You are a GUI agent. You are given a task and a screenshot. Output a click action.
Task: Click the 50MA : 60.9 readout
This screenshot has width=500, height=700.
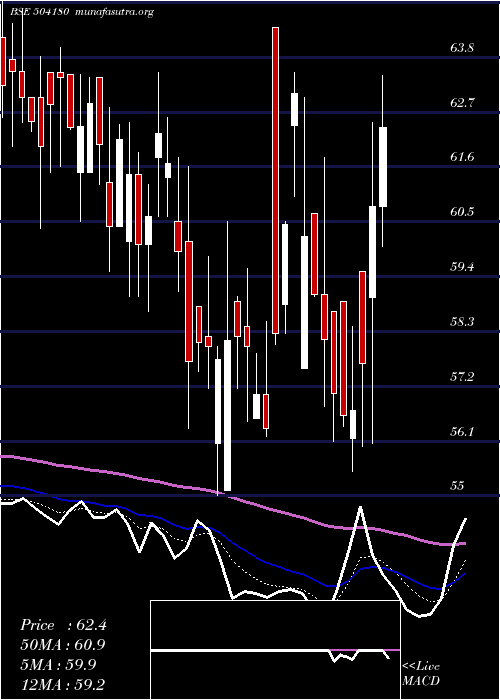coord(63,645)
